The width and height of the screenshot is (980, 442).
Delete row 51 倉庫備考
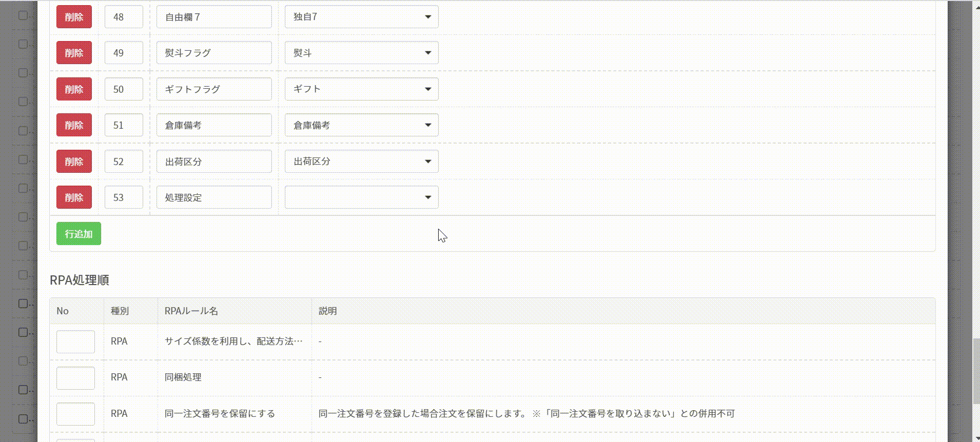74,125
